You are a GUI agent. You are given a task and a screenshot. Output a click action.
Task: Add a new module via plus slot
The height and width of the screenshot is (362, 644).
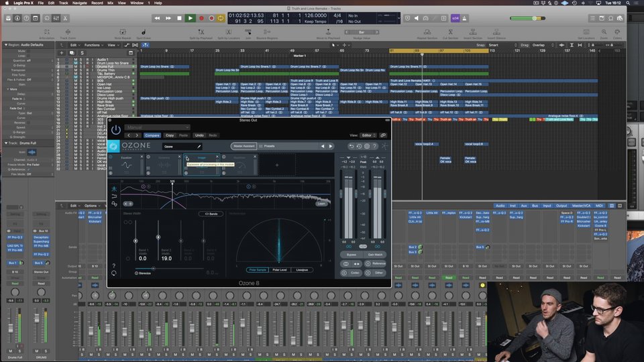pos(277,165)
